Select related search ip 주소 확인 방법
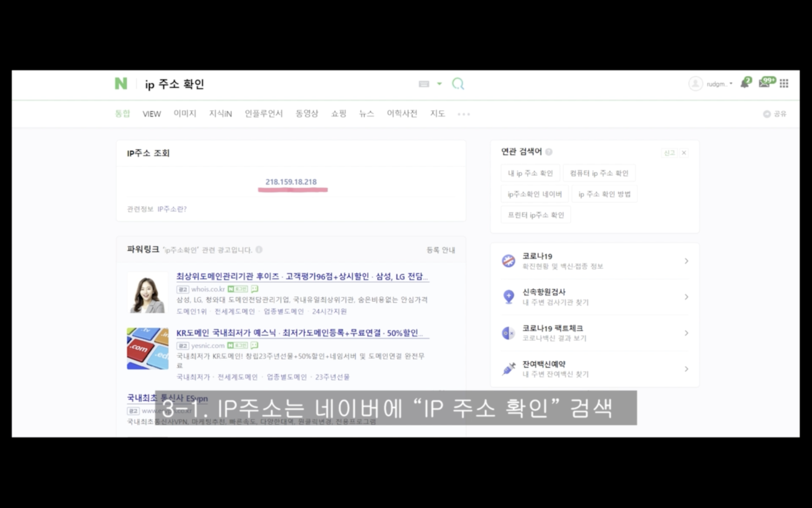The height and width of the screenshot is (508, 812). pos(604,194)
